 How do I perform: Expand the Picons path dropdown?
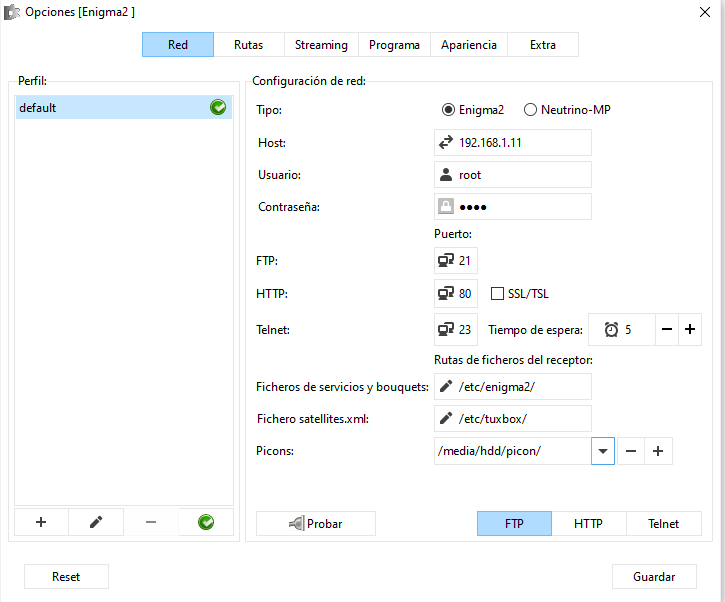(602, 451)
